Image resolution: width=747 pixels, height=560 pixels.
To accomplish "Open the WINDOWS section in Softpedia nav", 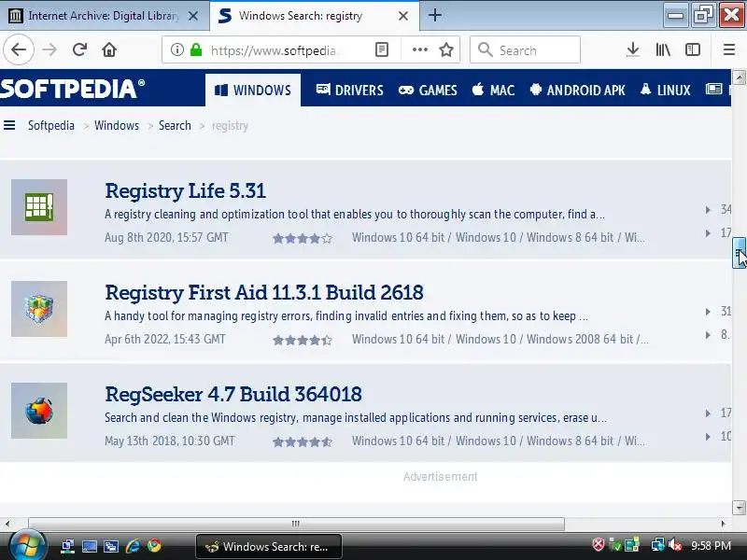I will tap(253, 90).
